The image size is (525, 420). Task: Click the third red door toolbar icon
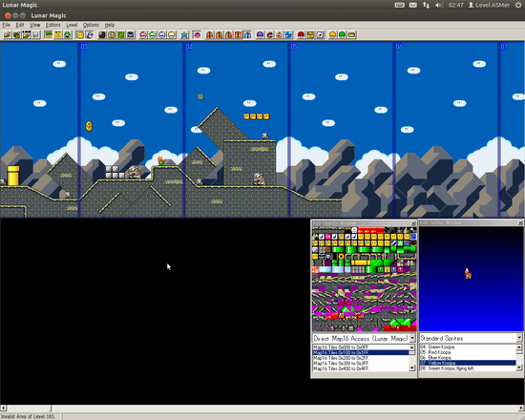(229, 34)
